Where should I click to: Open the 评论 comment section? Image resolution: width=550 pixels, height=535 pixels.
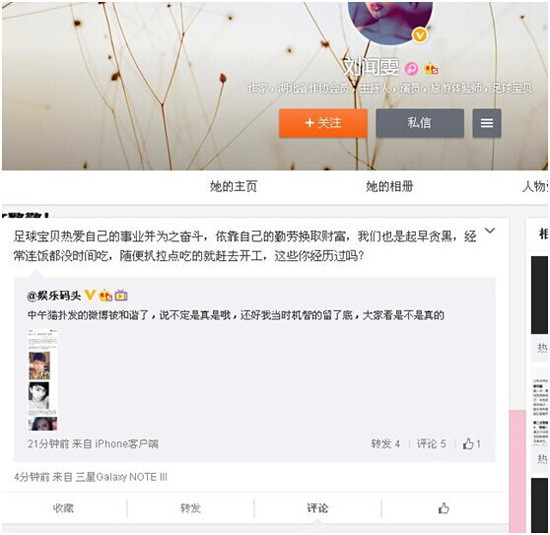point(317,508)
